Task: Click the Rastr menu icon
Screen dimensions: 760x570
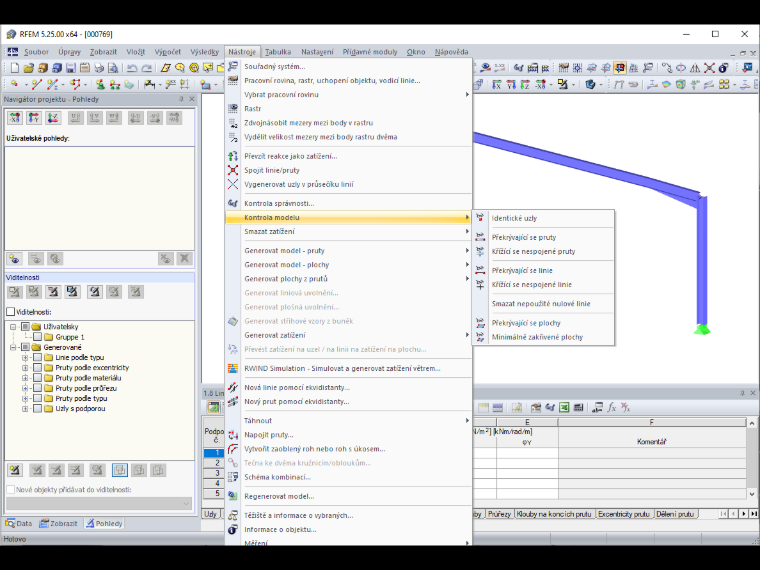Action: click(x=233, y=109)
